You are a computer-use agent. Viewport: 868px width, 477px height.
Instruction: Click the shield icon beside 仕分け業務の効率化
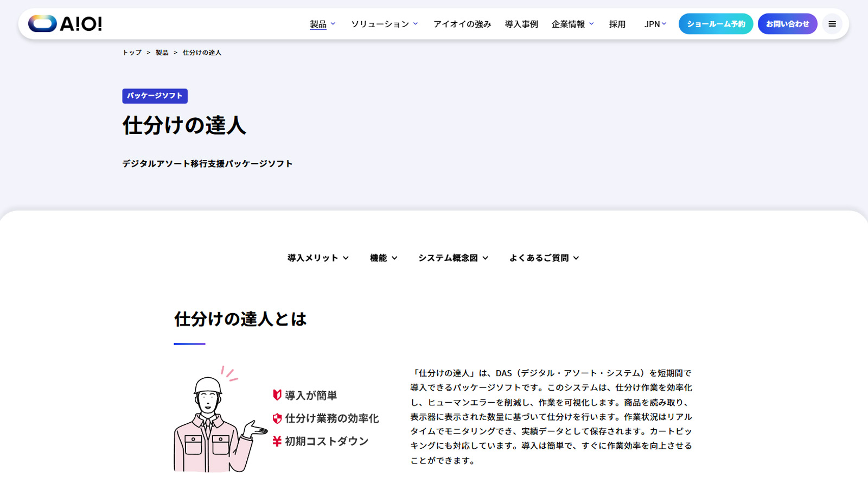[x=277, y=418]
